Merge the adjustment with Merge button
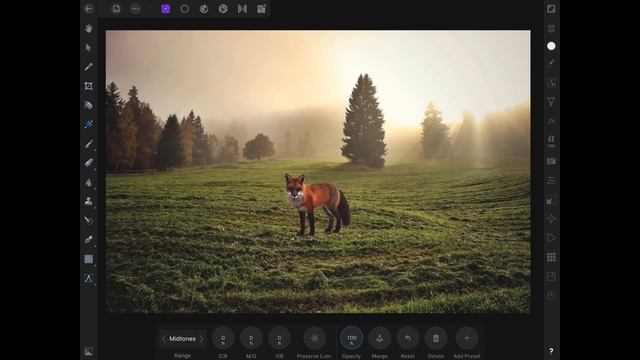Viewport: 640px width, 360px height. 380,338
